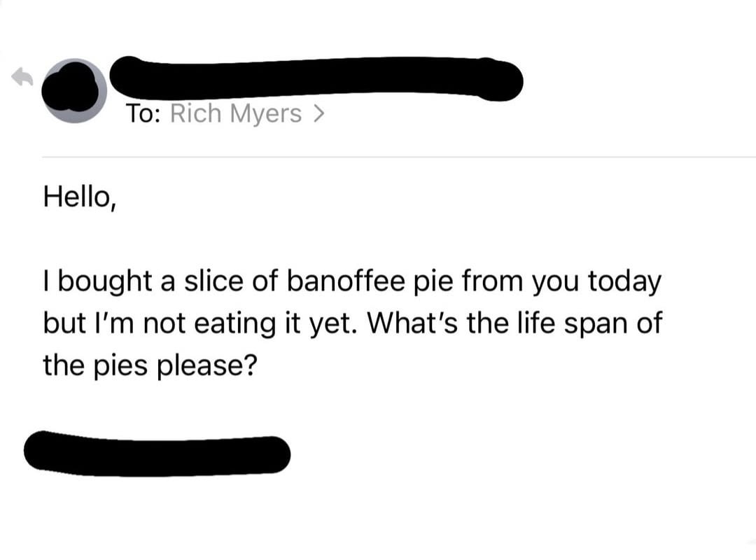This screenshot has height=560, width=756.
Task: Click the 'To:' label in header
Action: click(x=144, y=113)
